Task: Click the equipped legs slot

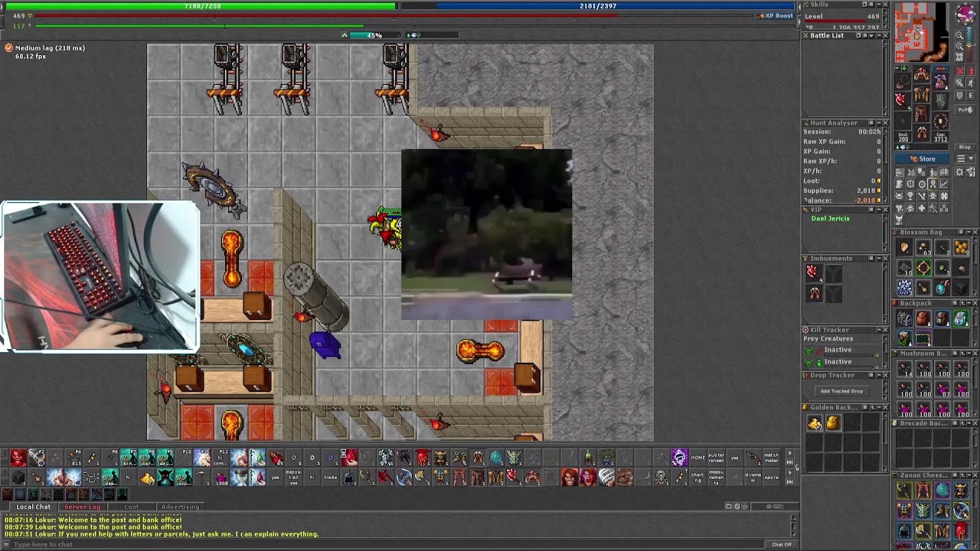Action: (x=922, y=113)
